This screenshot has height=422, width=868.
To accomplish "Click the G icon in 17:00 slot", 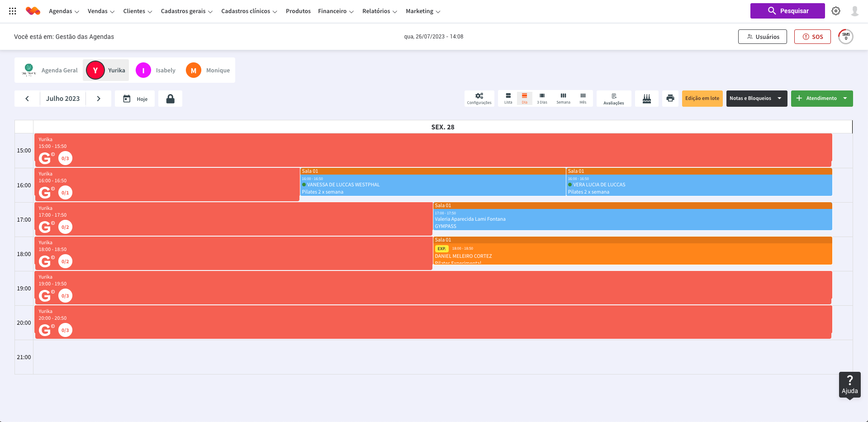I will 46,227.
